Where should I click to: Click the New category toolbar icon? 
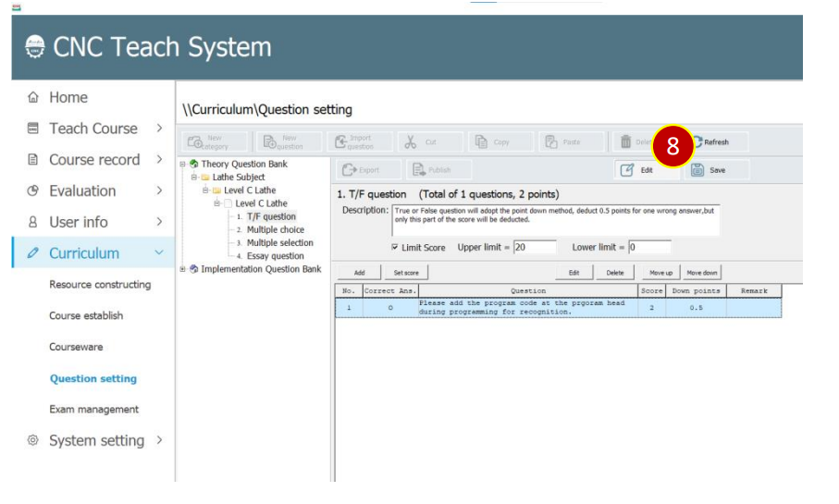(195, 141)
